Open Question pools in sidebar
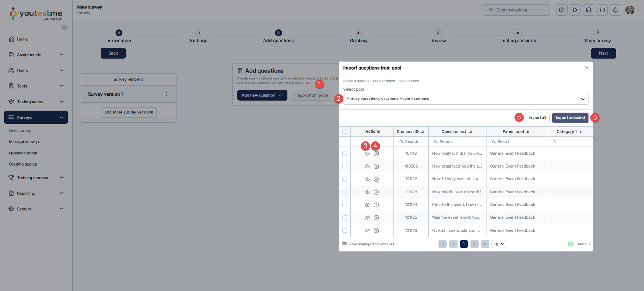Image resolution: width=644 pixels, height=291 pixels. 23,153
